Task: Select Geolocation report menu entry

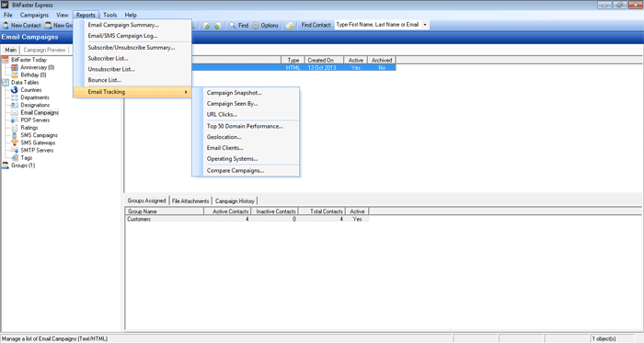Action: coord(224,137)
